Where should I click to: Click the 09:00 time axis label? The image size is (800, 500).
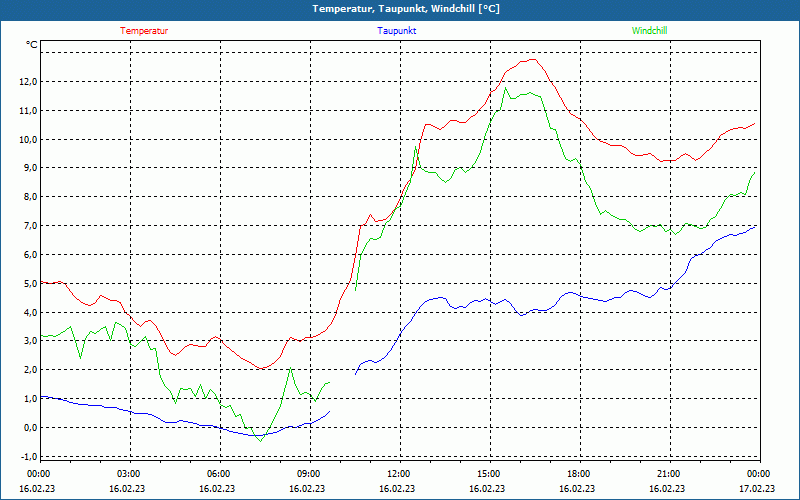tap(310, 474)
